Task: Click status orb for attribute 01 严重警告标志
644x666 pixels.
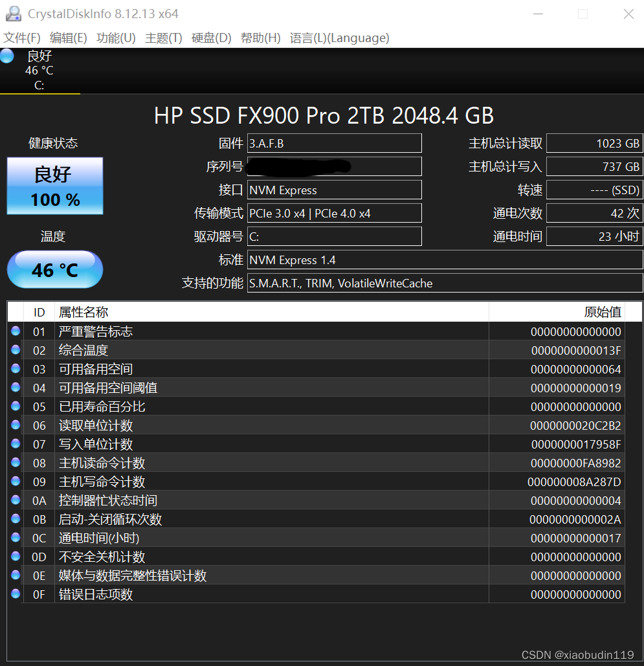Action: pyautogui.click(x=16, y=331)
